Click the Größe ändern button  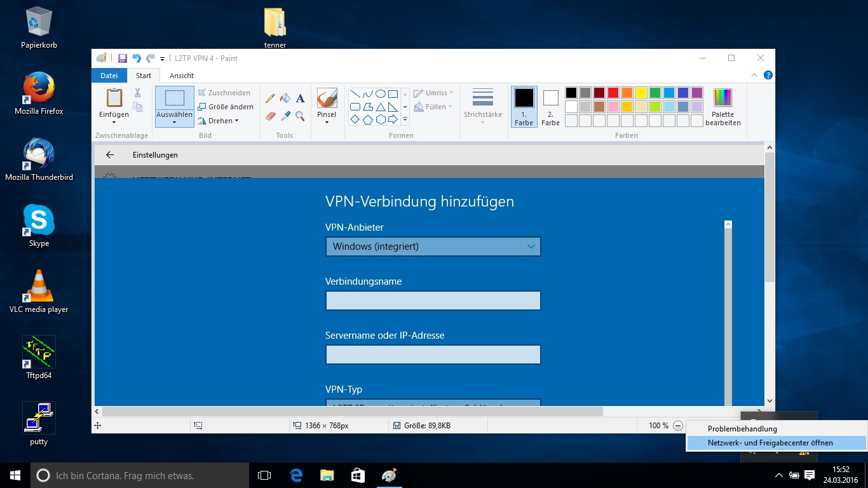[x=226, y=107]
